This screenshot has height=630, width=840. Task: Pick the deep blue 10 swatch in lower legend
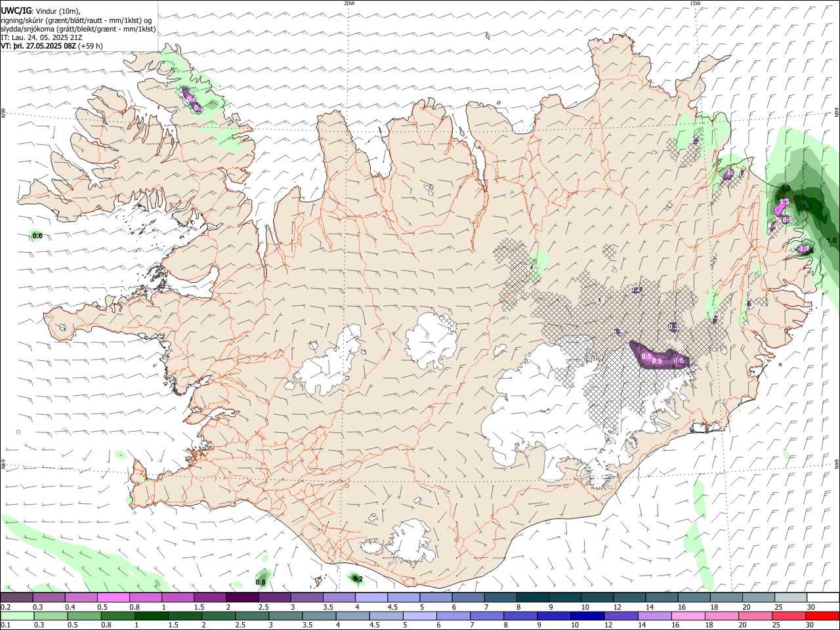(x=586, y=616)
